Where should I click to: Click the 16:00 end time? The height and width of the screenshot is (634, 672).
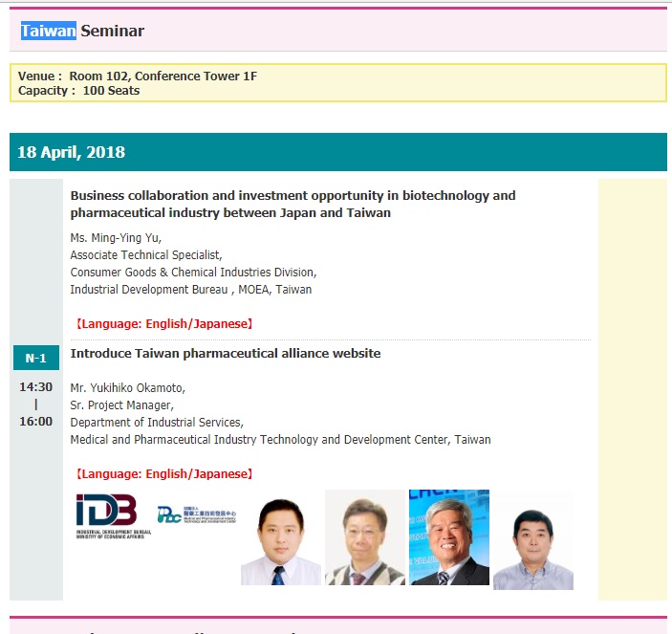[x=36, y=421]
